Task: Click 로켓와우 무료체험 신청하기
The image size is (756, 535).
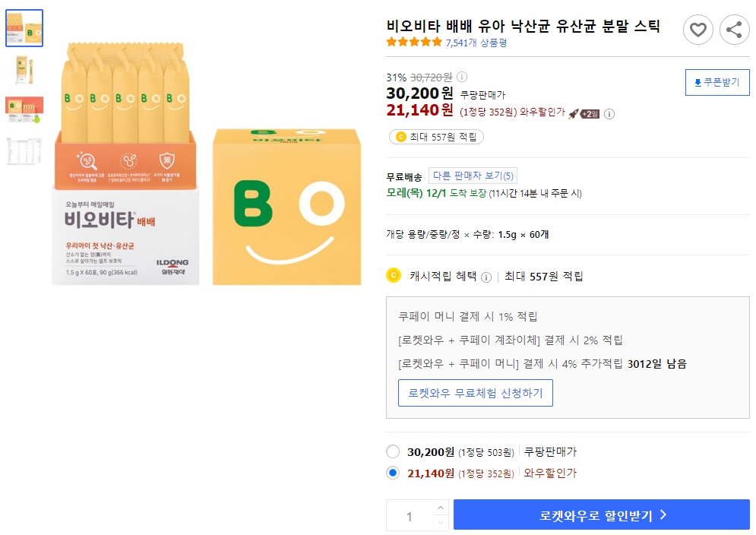Action: click(476, 392)
